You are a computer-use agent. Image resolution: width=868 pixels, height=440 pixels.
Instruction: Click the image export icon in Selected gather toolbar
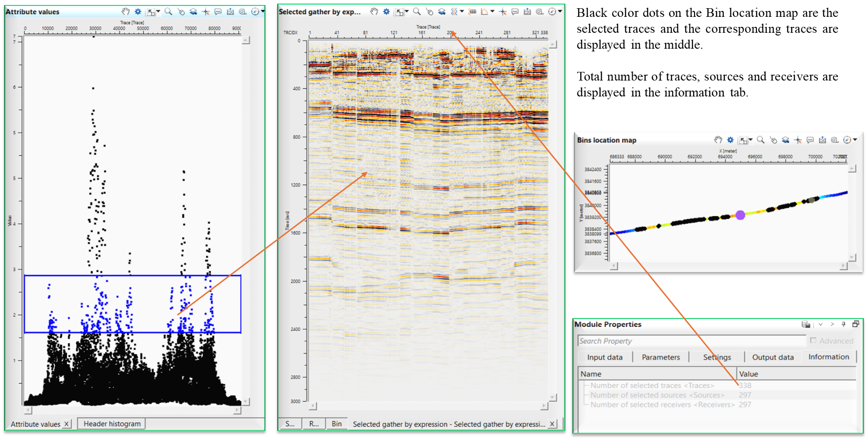coord(528,11)
